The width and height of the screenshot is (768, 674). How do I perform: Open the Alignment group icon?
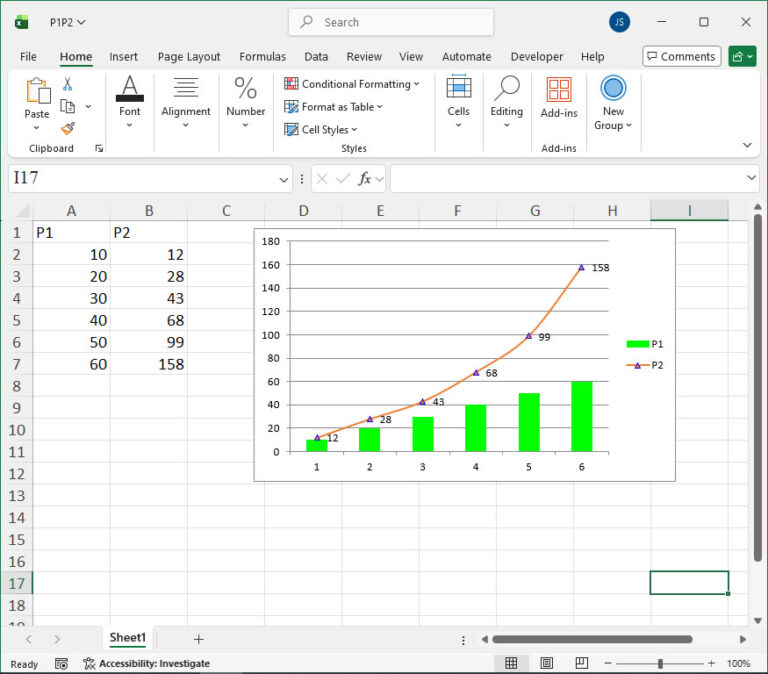coord(186,88)
